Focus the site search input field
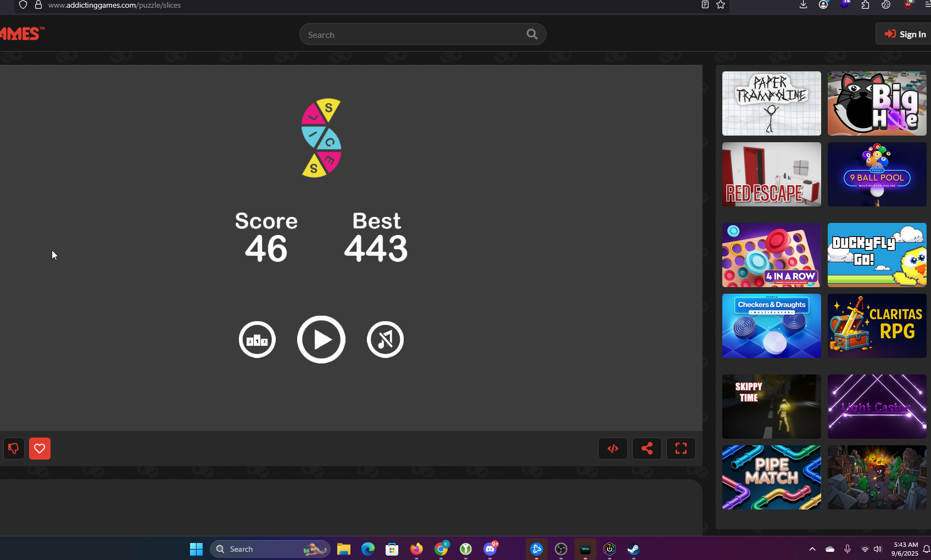This screenshot has width=931, height=560. click(412, 35)
